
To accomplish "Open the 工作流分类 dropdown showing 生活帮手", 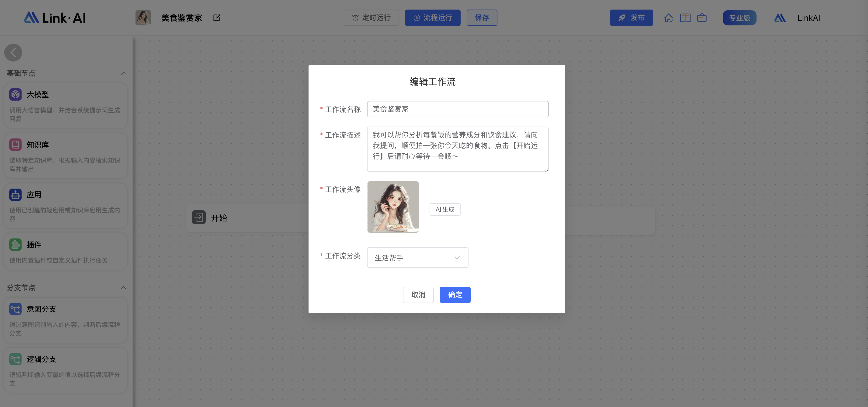I will point(417,257).
